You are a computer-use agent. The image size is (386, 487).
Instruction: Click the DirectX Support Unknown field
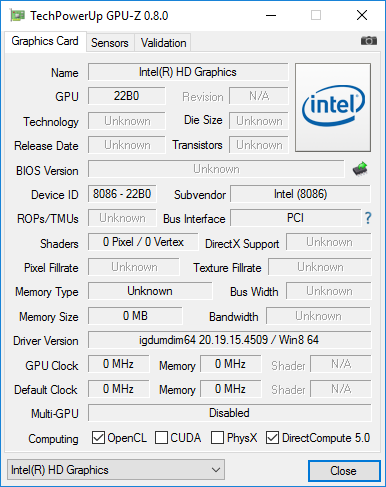[x=329, y=242]
